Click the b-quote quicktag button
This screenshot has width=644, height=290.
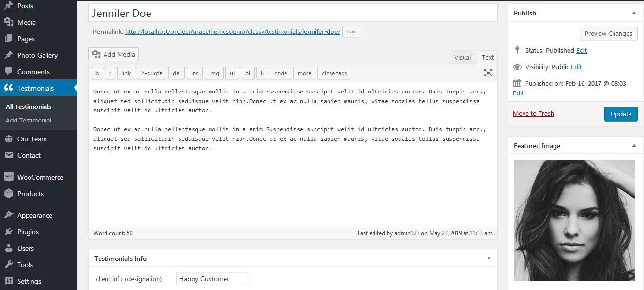pos(151,73)
